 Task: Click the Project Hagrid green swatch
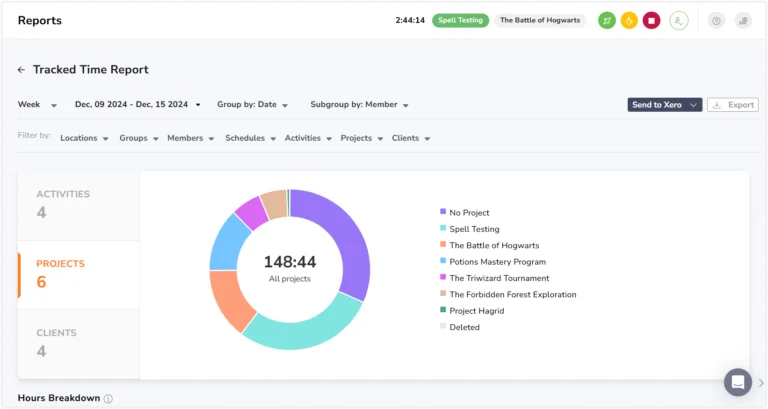click(443, 310)
